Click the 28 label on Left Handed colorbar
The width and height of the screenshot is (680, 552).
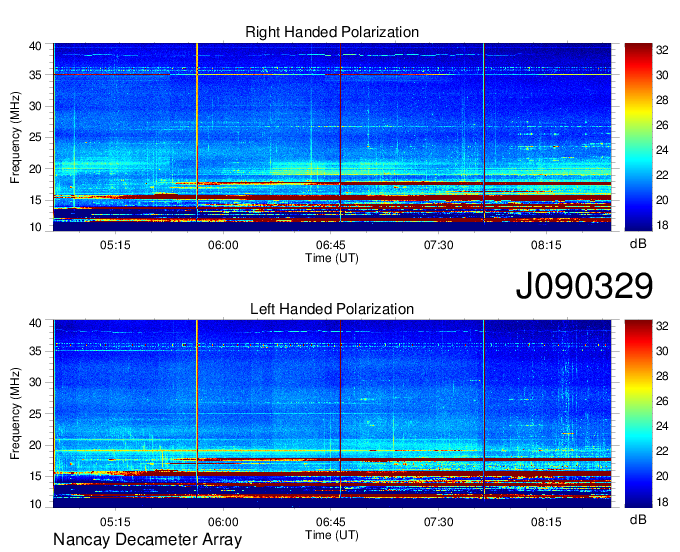(x=662, y=376)
